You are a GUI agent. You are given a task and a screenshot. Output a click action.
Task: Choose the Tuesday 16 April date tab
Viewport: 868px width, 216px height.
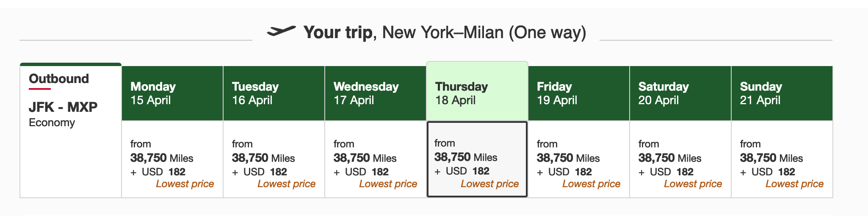coord(274,93)
